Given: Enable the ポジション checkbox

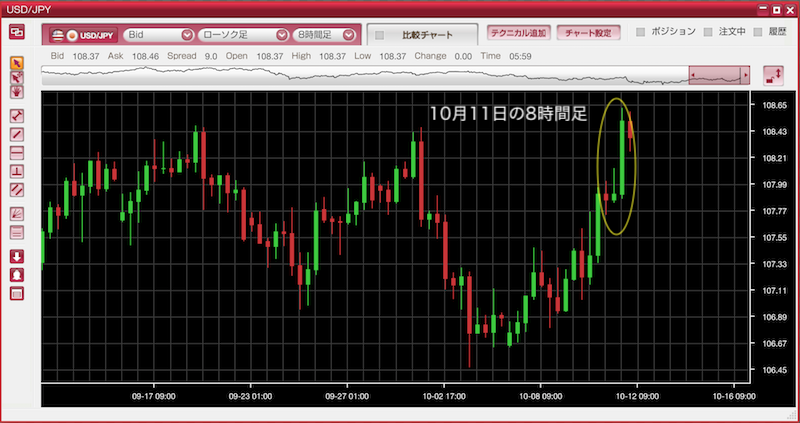Looking at the screenshot, I should point(643,32).
